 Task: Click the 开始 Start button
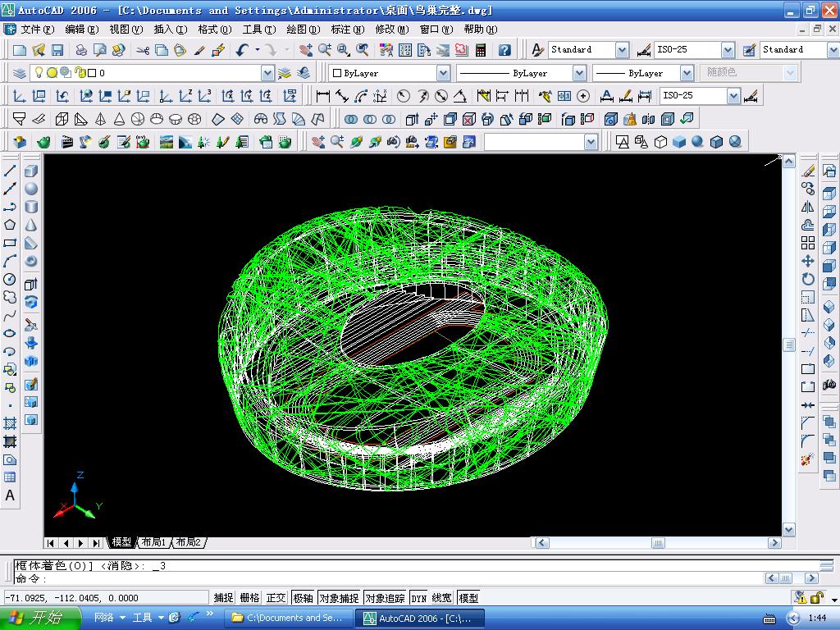click(39, 618)
